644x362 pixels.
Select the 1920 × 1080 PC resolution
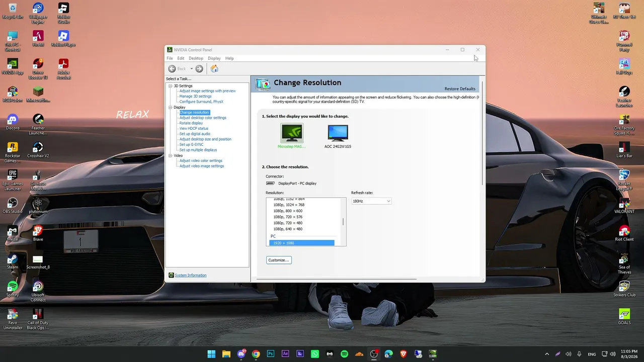click(302, 243)
